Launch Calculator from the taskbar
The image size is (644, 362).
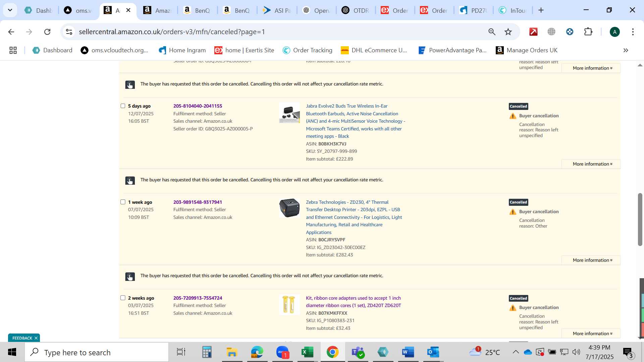pyautogui.click(x=207, y=352)
